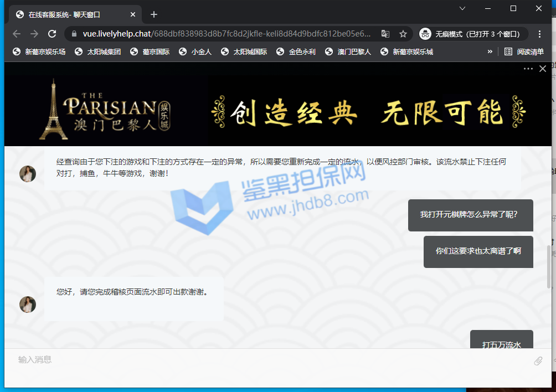
Task: Reload the page
Action: point(52,34)
